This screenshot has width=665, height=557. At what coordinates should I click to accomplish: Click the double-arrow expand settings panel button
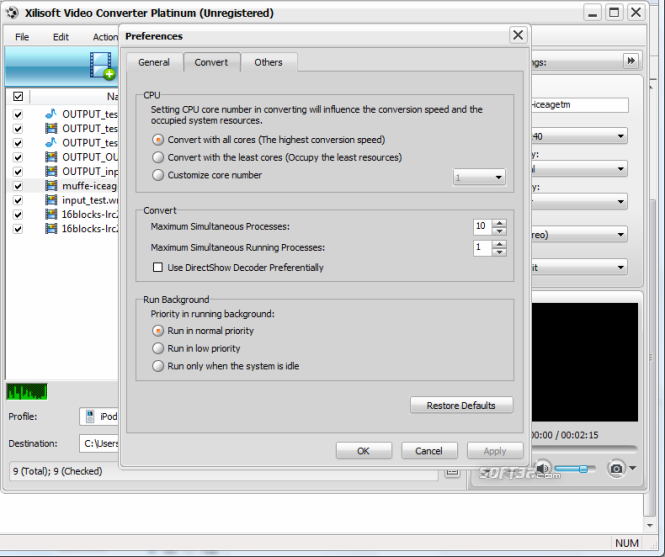631,61
